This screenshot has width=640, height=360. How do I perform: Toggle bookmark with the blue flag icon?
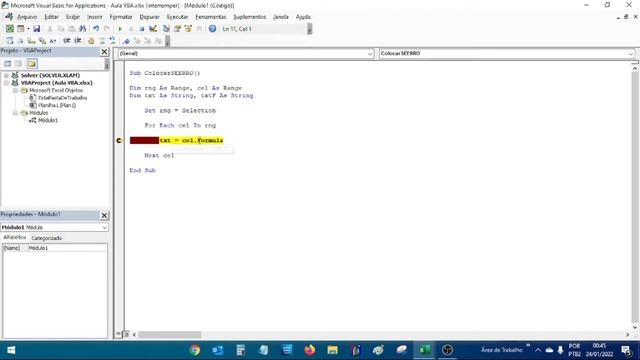[x=126, y=41]
